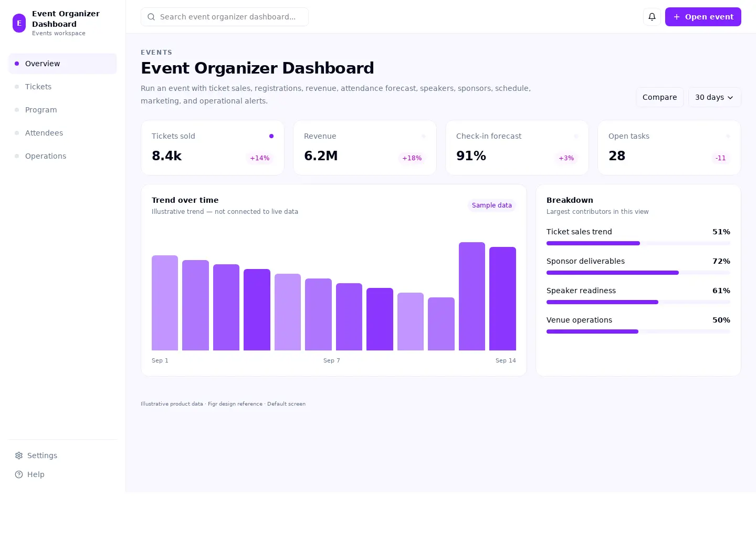Open Help from the sidebar

tap(62, 474)
